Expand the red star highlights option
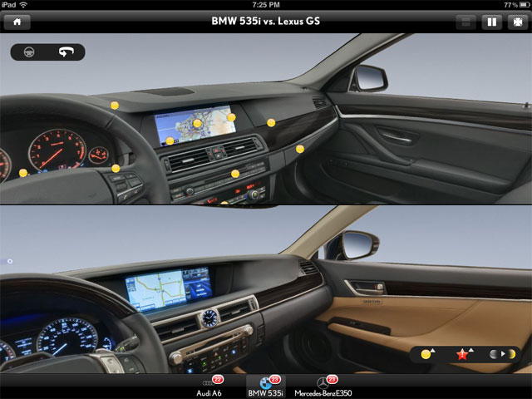The height and width of the screenshot is (399, 532). 463,353
